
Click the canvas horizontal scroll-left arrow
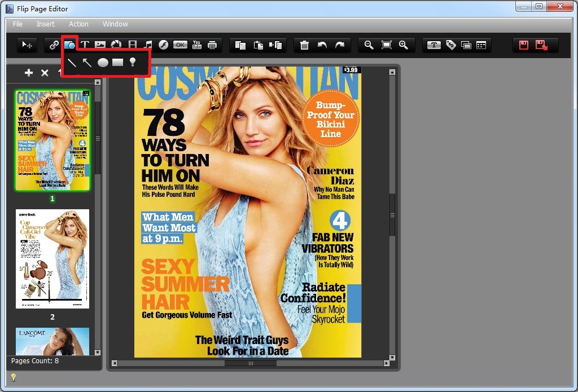115,363
